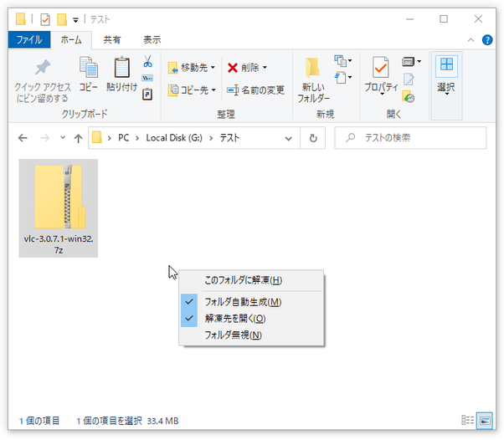Click Local Disk (G:) breadcrumb
This screenshot has height=440, width=504.
(174, 138)
